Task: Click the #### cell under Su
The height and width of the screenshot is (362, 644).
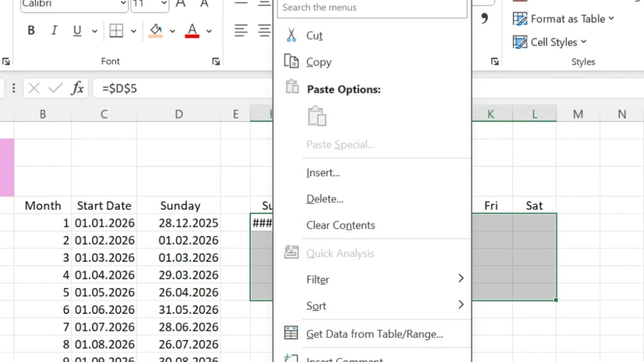Action: (262, 223)
